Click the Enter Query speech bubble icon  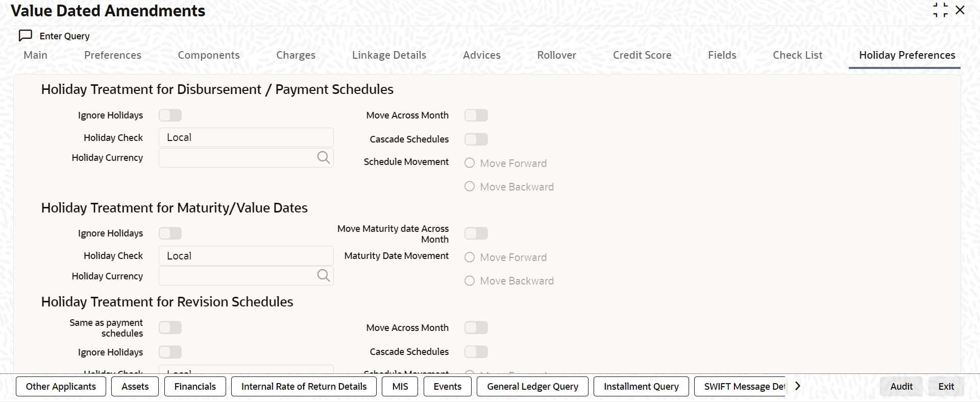coord(26,36)
